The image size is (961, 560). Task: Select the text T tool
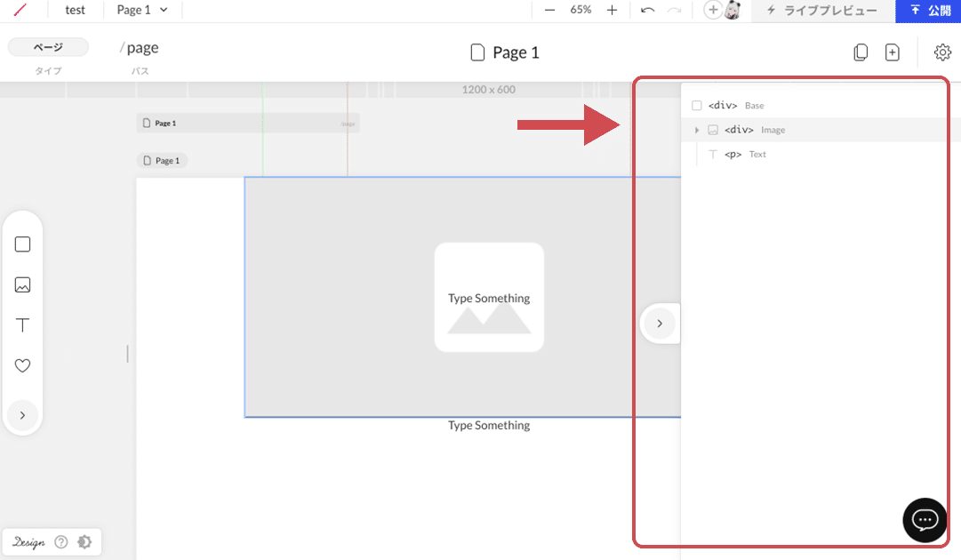23,324
